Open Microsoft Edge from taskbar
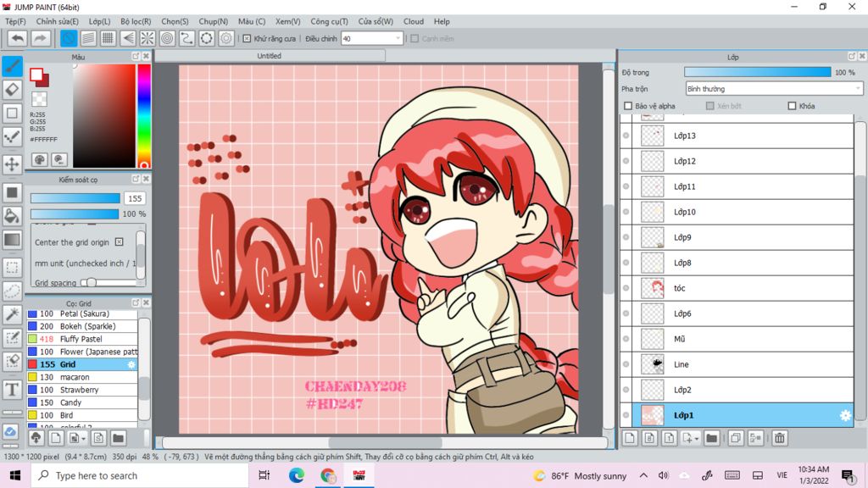 pos(296,475)
